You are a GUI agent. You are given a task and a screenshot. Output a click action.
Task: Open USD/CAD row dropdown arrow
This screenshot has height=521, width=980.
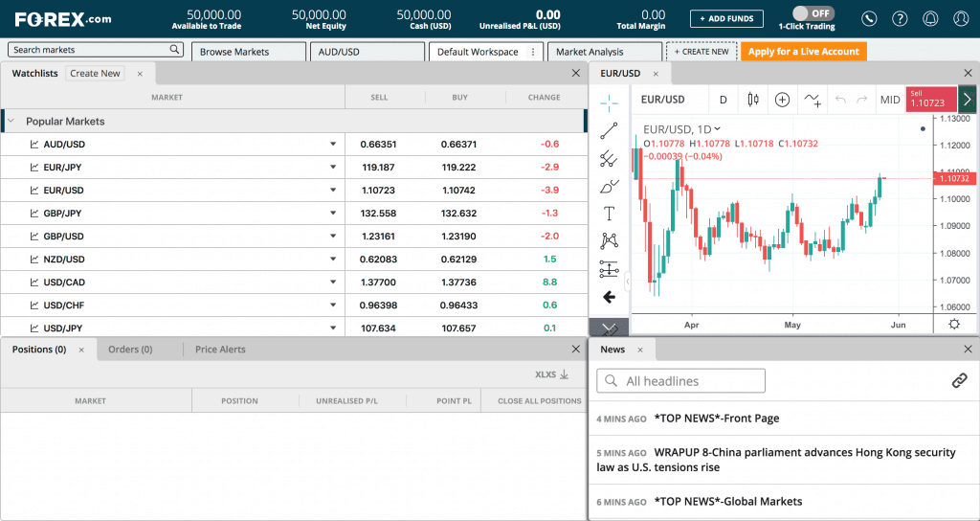[x=333, y=283]
